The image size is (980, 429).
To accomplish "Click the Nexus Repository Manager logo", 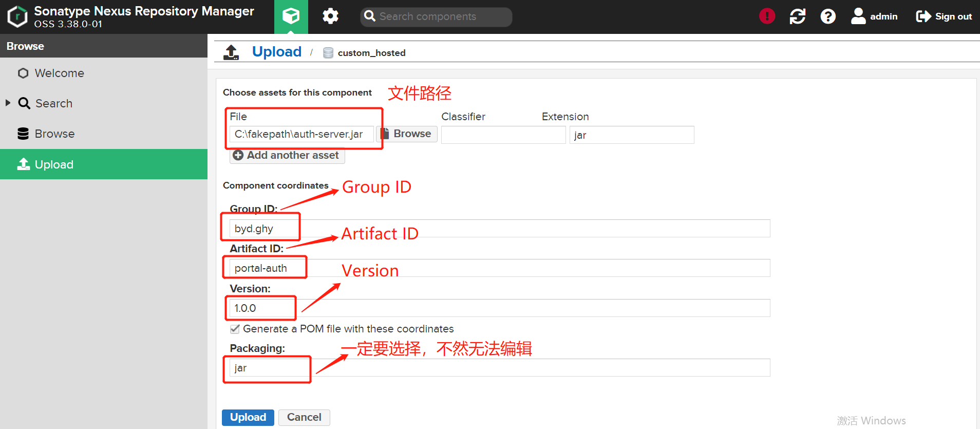I will pyautogui.click(x=17, y=16).
